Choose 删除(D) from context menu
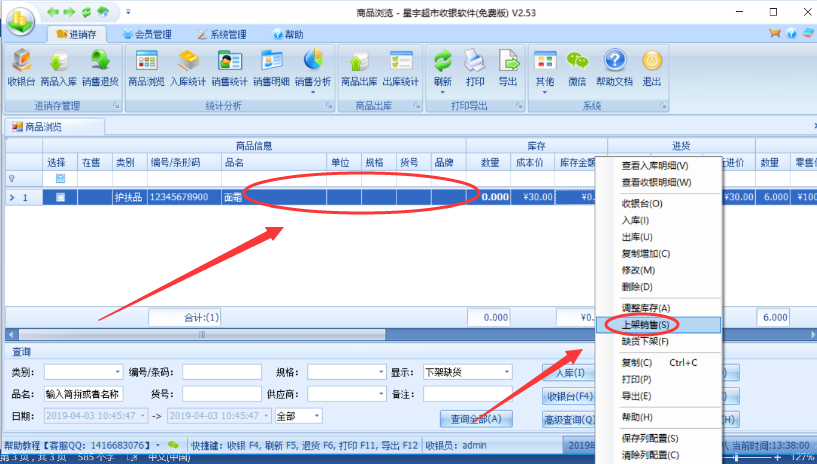Image resolution: width=817 pixels, height=464 pixels. [x=659, y=287]
